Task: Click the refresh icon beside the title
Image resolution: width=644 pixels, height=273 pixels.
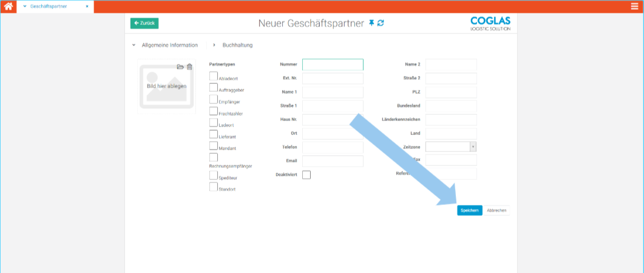Action: [381, 23]
